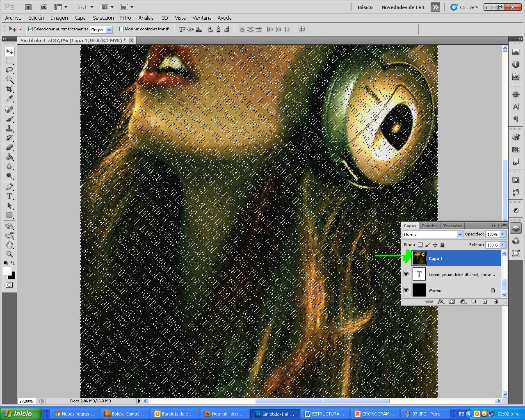Enable Mostrar controles transf. checkbox

121,29
